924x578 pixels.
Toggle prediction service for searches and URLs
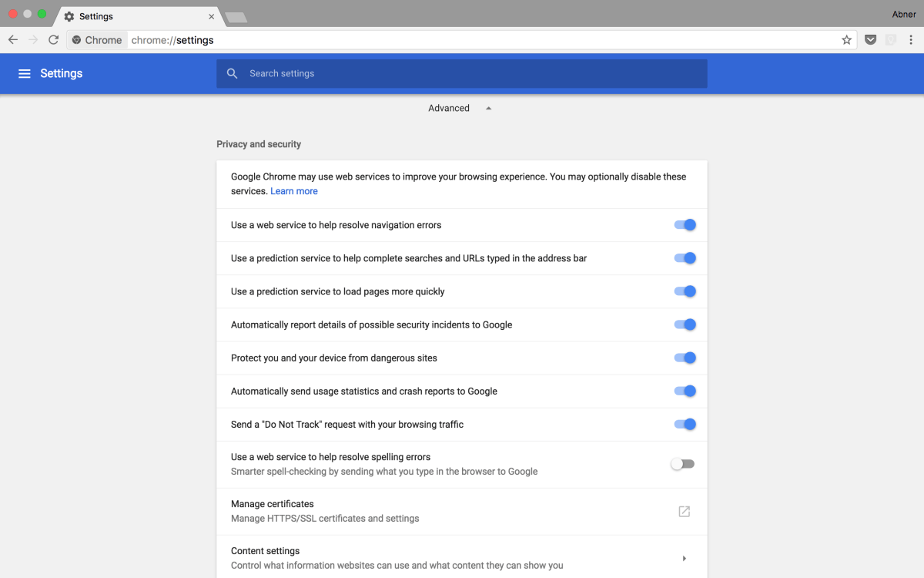coord(685,258)
